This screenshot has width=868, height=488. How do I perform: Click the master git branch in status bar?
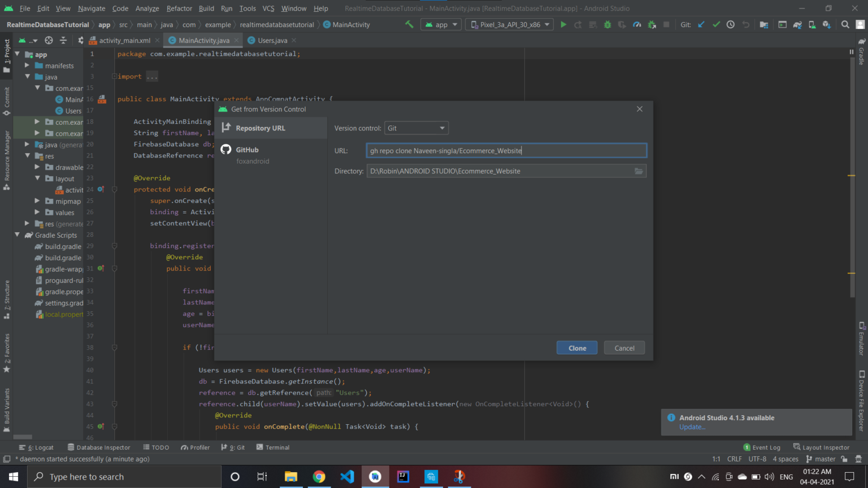coord(821,459)
